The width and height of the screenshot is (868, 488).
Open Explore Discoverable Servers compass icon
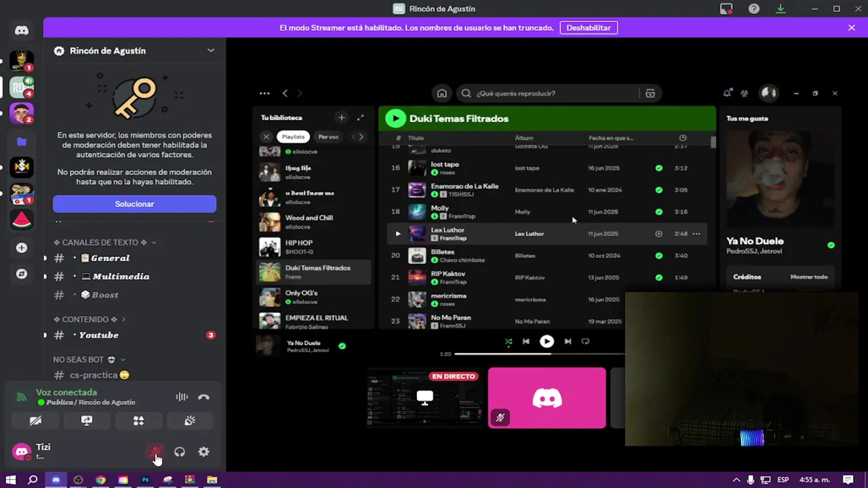[x=22, y=274]
